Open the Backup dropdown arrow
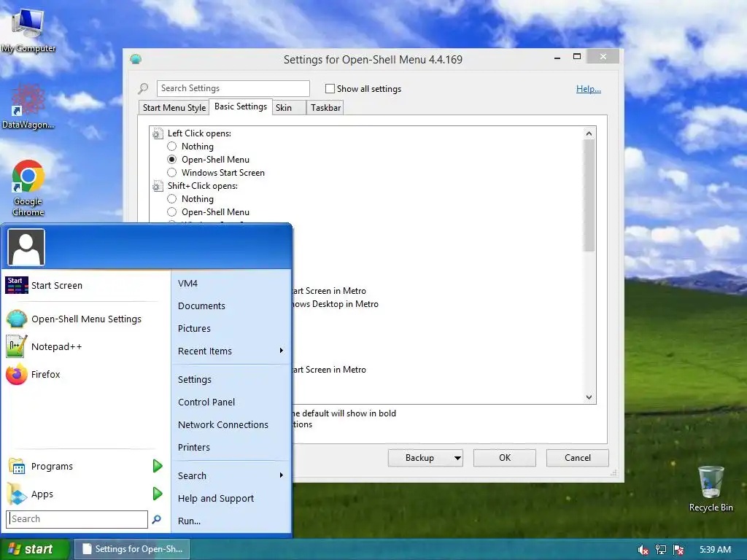The width and height of the screenshot is (747, 560). coord(457,458)
